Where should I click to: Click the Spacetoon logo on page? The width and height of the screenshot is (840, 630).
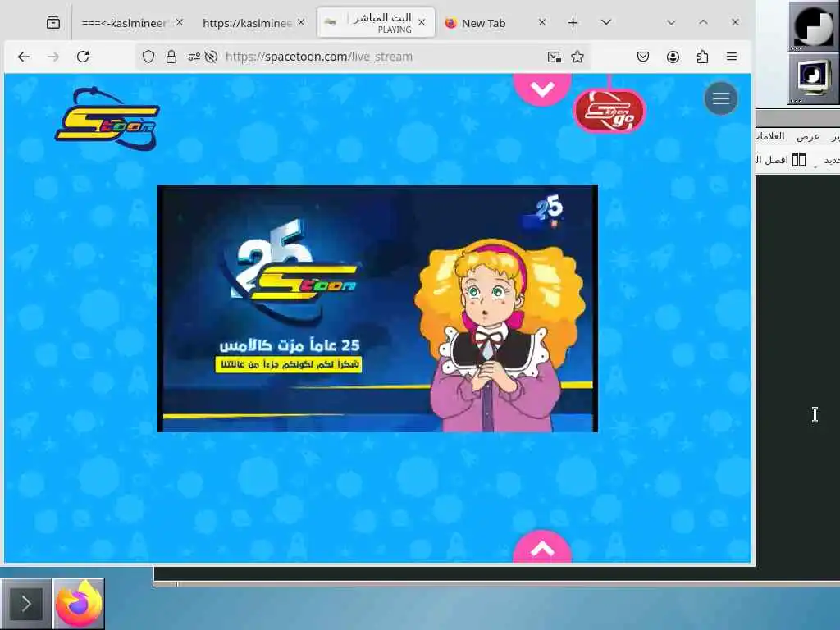point(107,119)
